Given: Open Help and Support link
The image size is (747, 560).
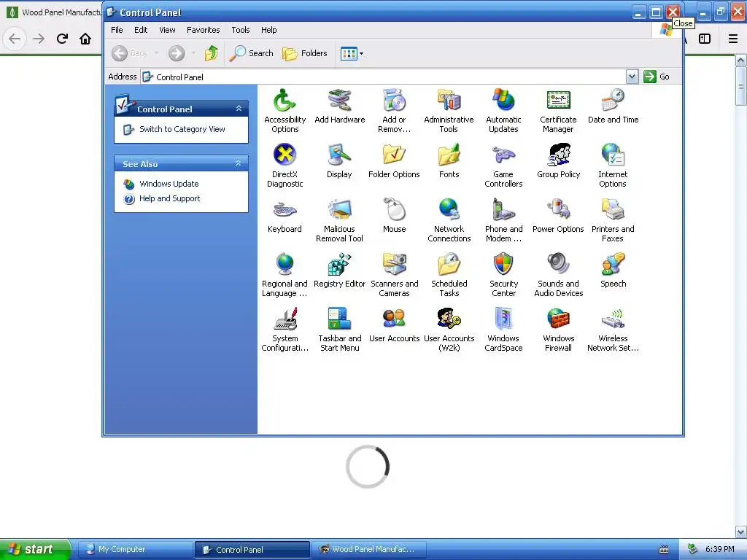Looking at the screenshot, I should [x=169, y=198].
